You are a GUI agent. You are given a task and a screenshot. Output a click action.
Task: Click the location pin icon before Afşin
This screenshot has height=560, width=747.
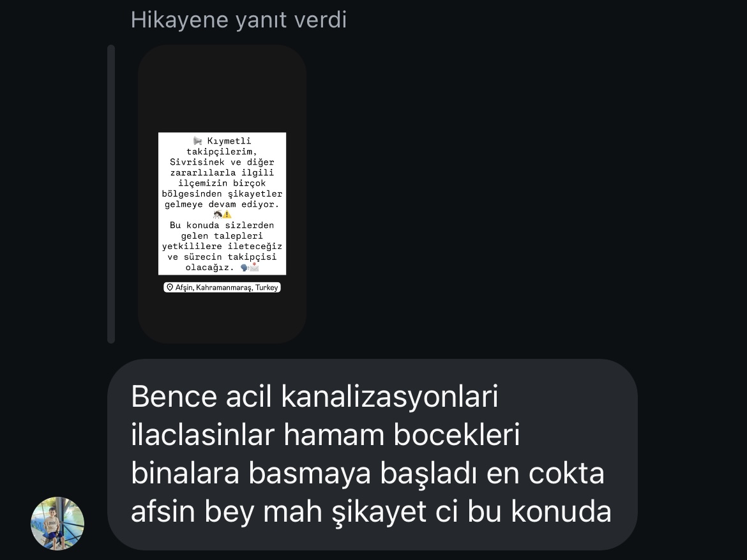click(170, 287)
